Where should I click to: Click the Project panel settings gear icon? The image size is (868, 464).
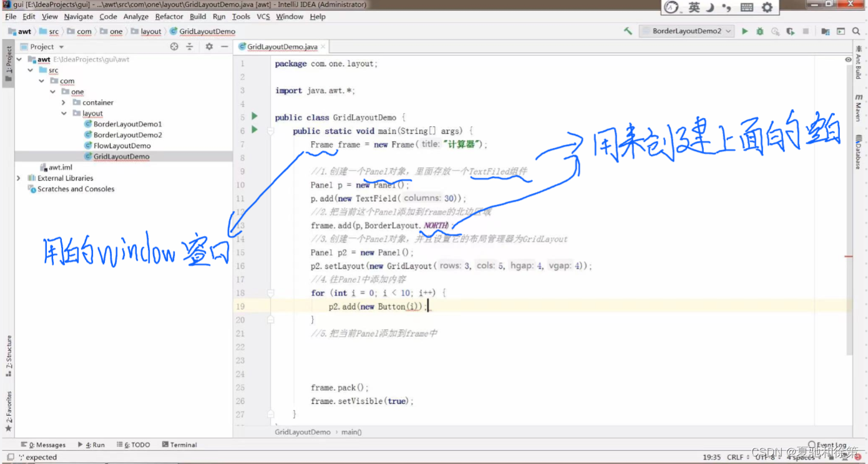(x=209, y=46)
